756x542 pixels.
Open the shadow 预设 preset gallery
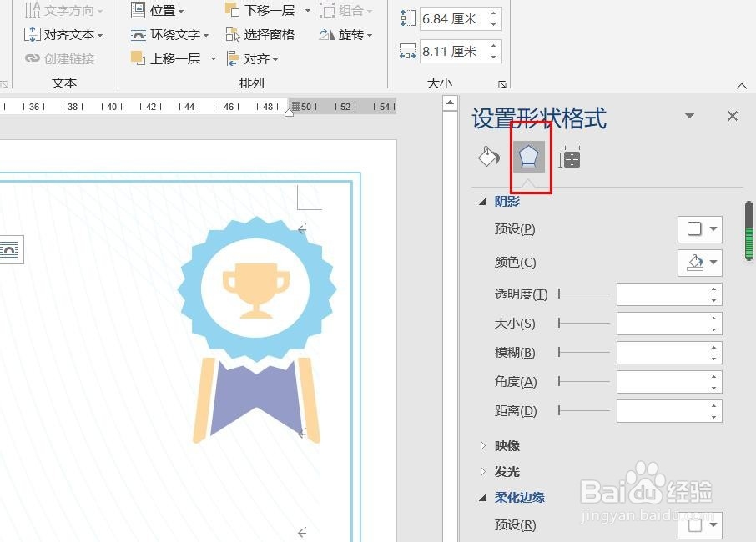click(x=699, y=229)
